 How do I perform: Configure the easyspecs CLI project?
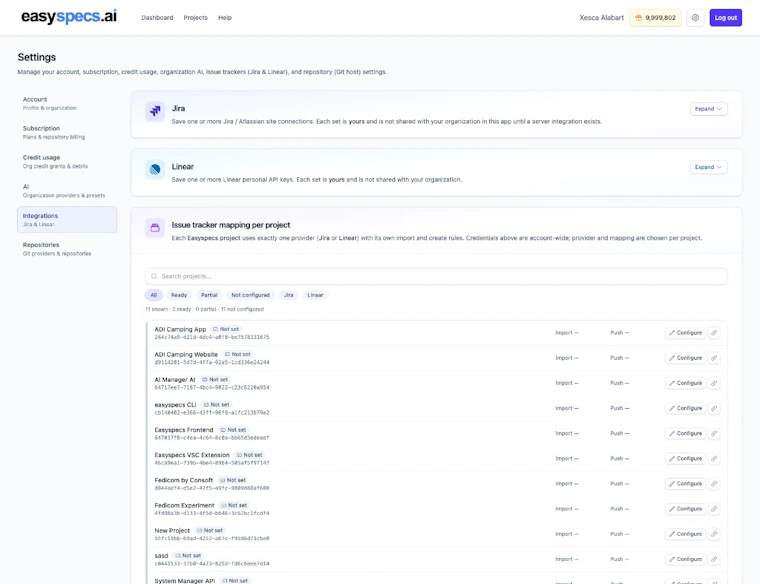click(685, 409)
